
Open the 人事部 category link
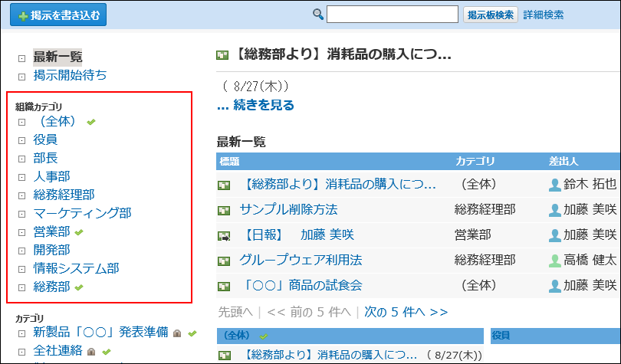[x=51, y=176]
